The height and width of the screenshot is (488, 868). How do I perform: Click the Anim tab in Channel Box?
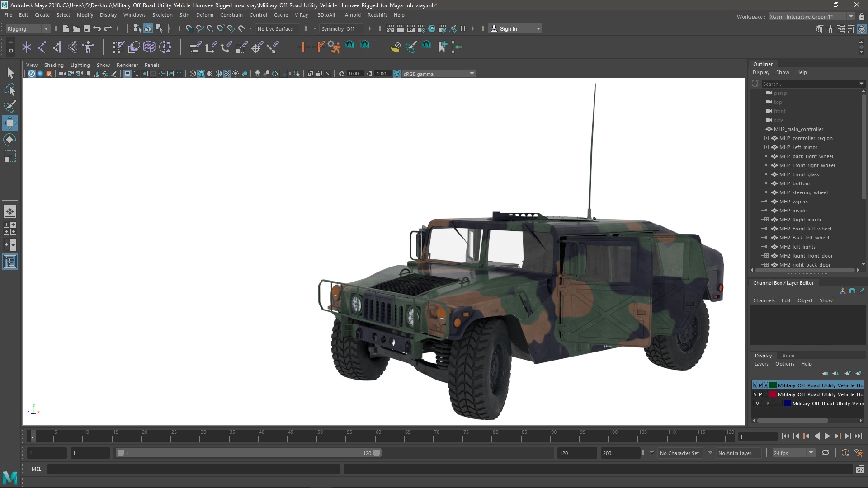788,355
